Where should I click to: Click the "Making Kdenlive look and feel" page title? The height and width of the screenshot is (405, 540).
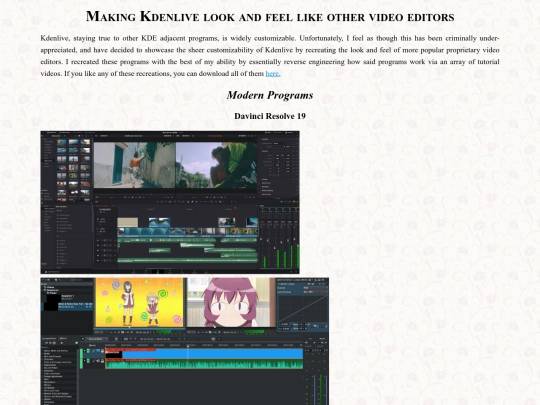(x=270, y=17)
